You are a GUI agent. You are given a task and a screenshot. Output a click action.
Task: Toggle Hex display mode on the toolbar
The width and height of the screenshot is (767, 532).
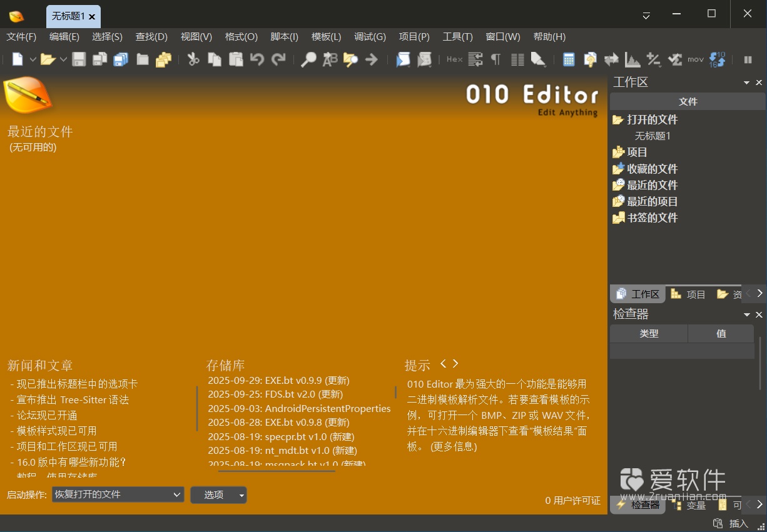pos(455,59)
